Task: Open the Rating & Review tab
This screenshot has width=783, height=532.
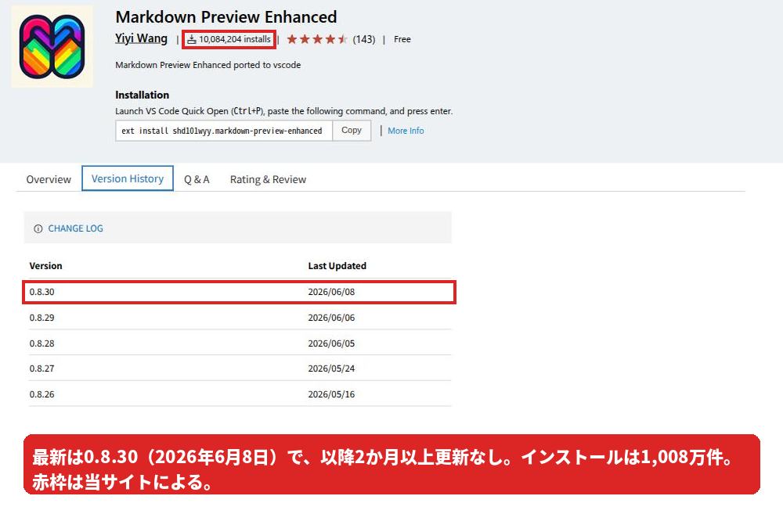Action: pyautogui.click(x=268, y=179)
